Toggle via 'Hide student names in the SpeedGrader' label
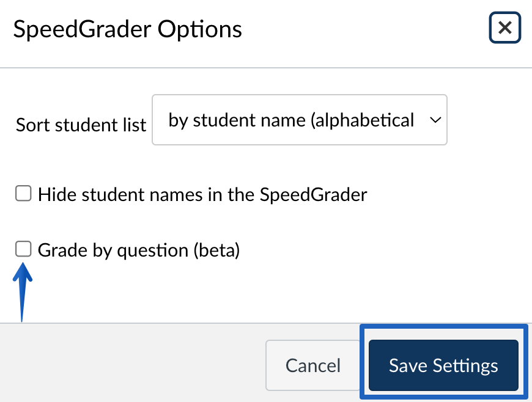The height and width of the screenshot is (402, 532). pyautogui.click(x=202, y=194)
